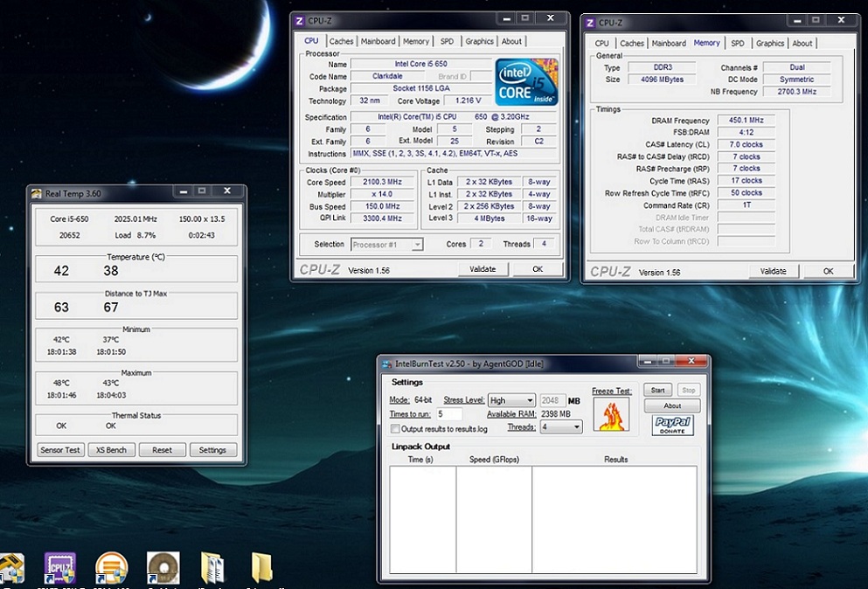Open Caches tab in CPU-Z Memory window
Viewport: 868px width, 589px height.
632,43
